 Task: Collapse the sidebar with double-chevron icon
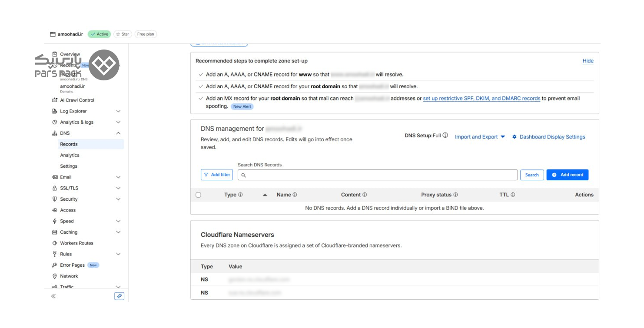(x=53, y=296)
